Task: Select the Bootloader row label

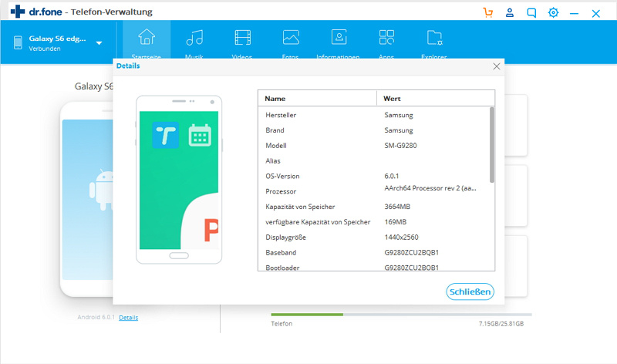Action: click(282, 268)
